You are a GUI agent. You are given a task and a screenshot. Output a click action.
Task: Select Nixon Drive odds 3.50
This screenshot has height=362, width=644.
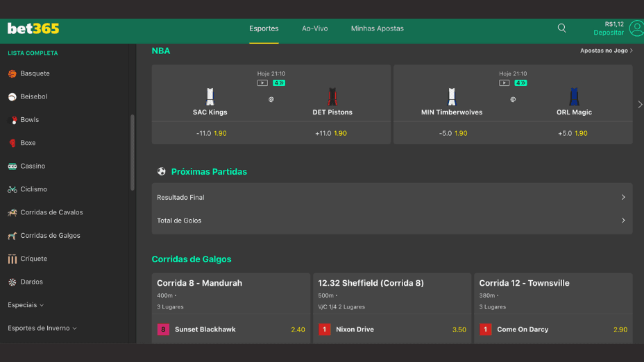pos(459,329)
